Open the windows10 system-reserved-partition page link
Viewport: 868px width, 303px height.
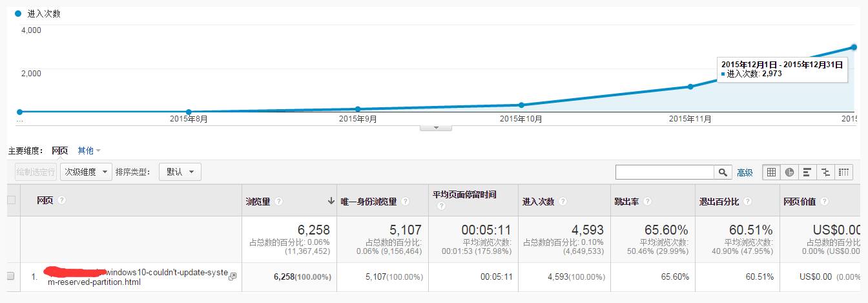pos(135,277)
